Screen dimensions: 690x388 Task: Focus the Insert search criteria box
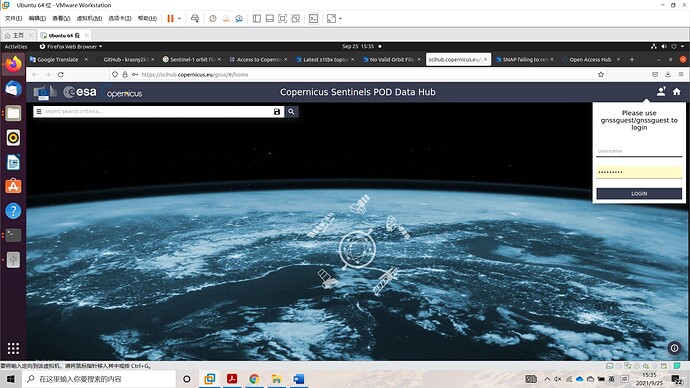[158, 111]
